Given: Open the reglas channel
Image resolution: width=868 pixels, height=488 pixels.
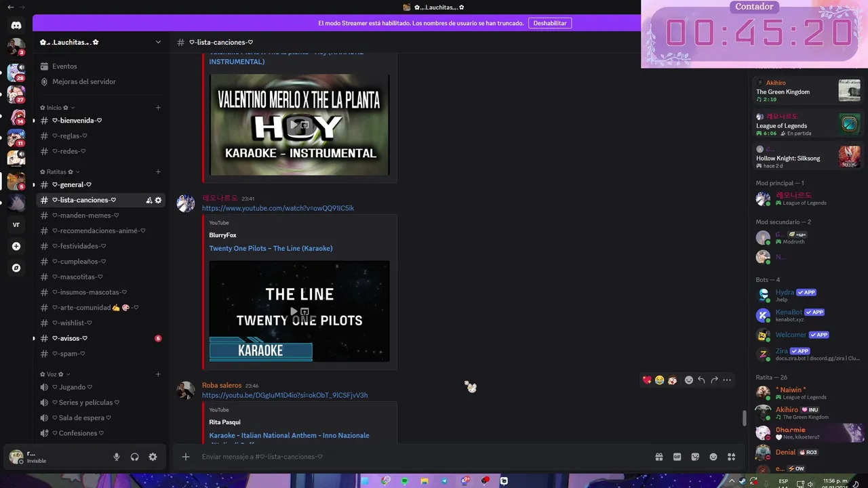Looking at the screenshot, I should [100, 136].
